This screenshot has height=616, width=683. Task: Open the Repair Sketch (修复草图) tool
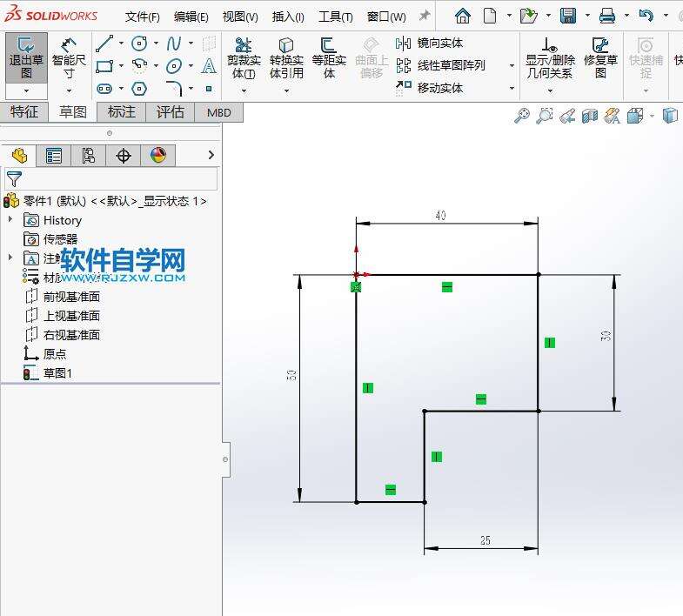click(x=600, y=59)
